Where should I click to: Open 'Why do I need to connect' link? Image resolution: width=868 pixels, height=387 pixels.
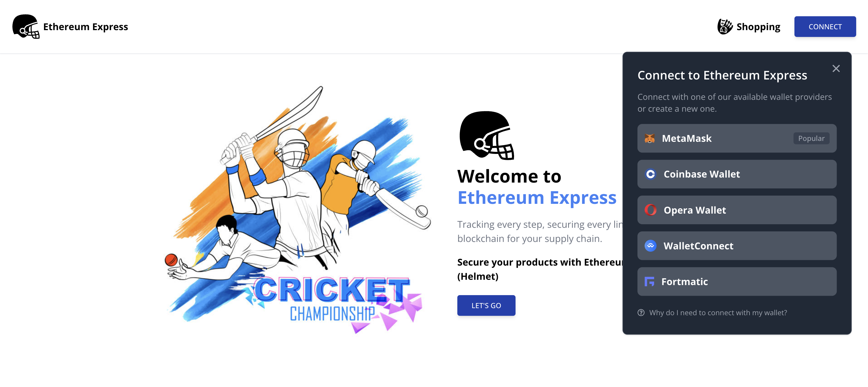click(x=718, y=313)
